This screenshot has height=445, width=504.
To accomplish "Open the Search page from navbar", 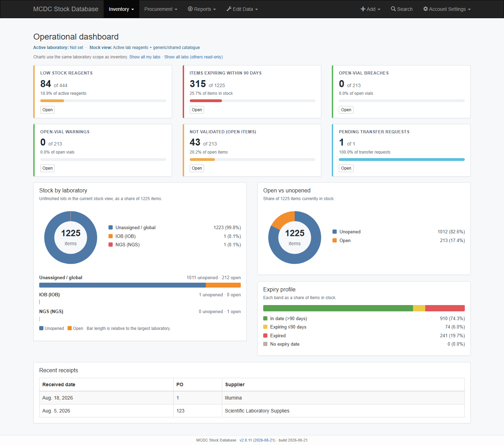I will click(402, 9).
